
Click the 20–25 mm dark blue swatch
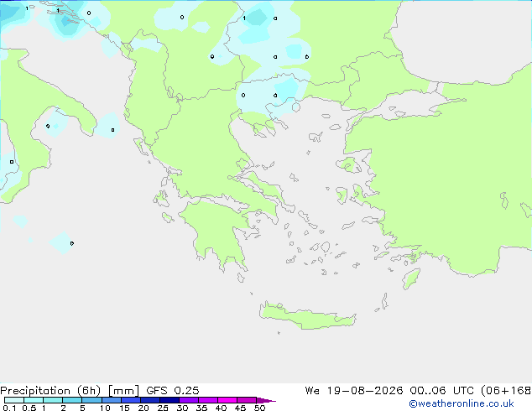pos(150,400)
